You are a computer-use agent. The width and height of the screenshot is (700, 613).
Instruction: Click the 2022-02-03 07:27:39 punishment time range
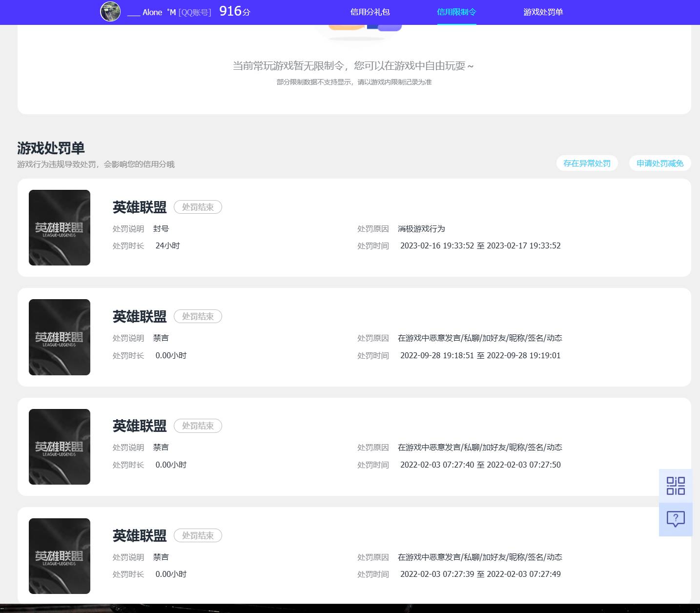[x=480, y=574]
